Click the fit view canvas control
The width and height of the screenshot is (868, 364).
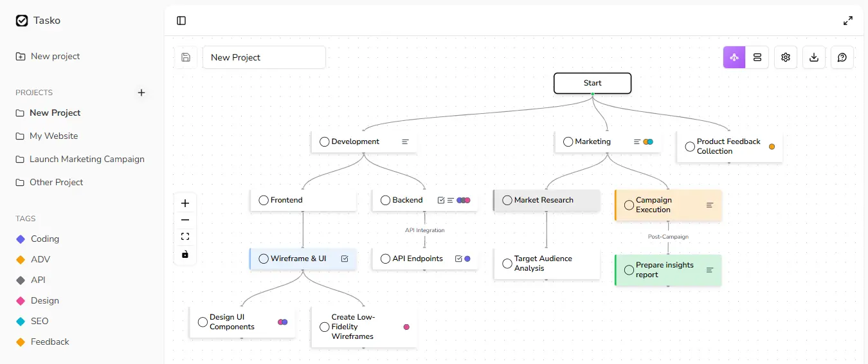(185, 237)
